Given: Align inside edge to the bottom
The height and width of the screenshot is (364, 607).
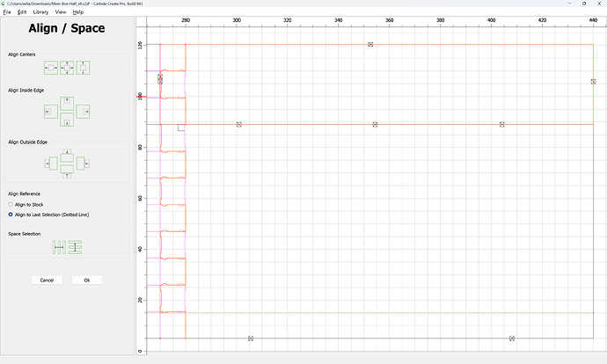Looking at the screenshot, I should click(67, 120).
